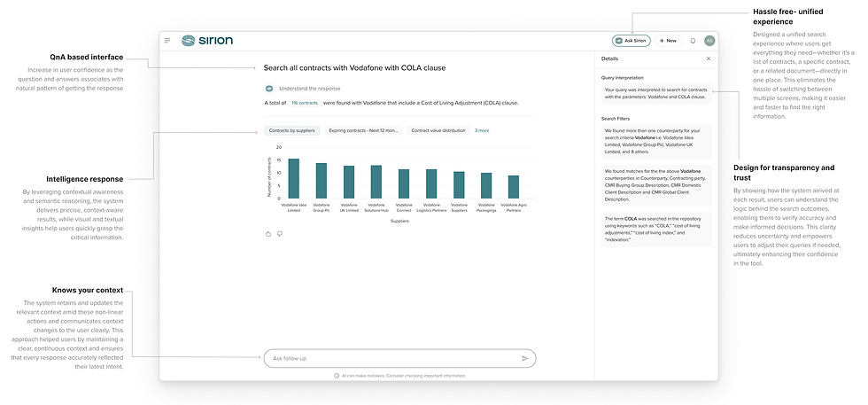The width and height of the screenshot is (868, 405).
Task: Click the send arrow icon
Action: point(524,358)
